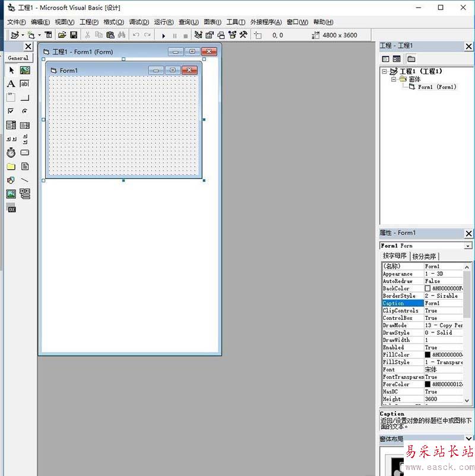Click the ForeColor color swatch
This screenshot has width=475, height=476.
click(427, 384)
